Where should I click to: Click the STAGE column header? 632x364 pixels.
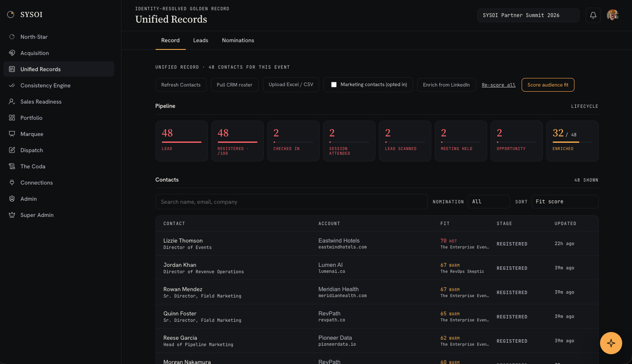(504, 224)
